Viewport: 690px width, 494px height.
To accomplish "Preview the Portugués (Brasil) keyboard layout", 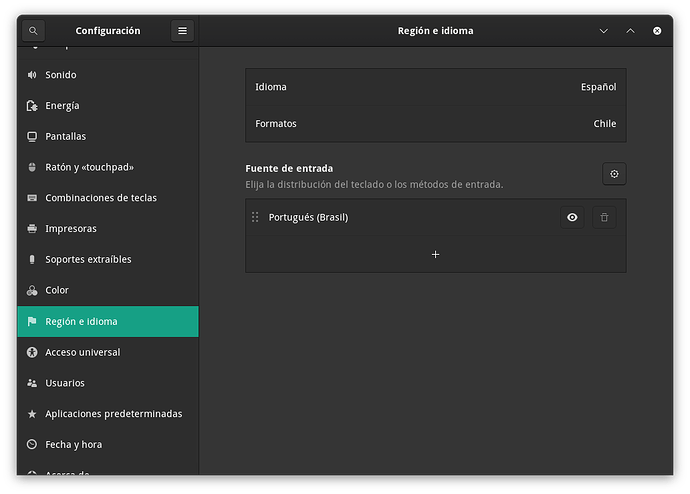I will 572,217.
